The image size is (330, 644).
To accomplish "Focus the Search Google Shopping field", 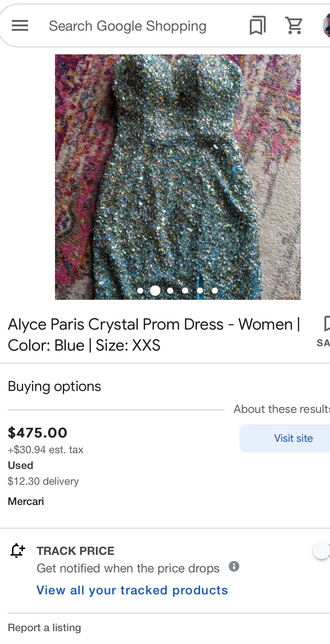I will point(128,26).
